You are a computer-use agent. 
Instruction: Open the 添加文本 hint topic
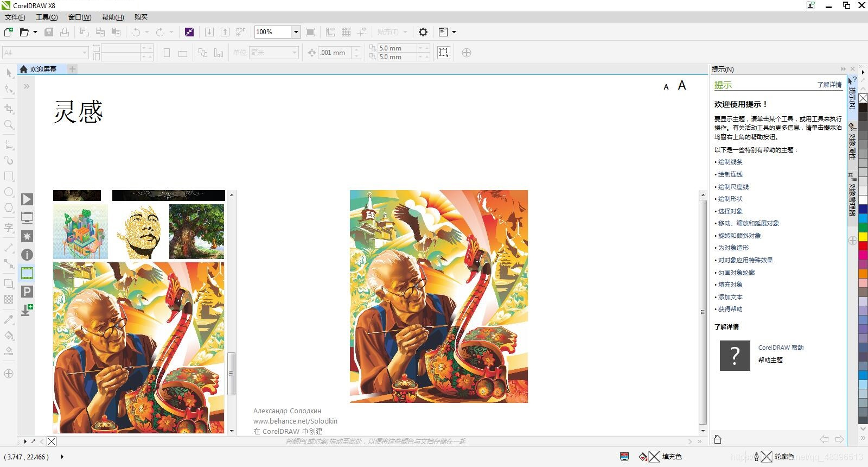[730, 297]
